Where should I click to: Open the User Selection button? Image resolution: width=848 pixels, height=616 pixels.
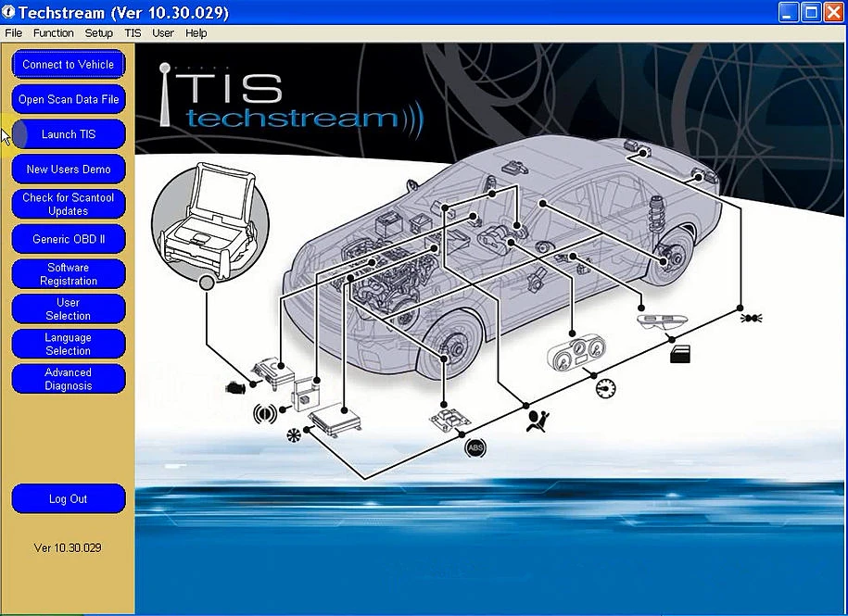tap(69, 309)
